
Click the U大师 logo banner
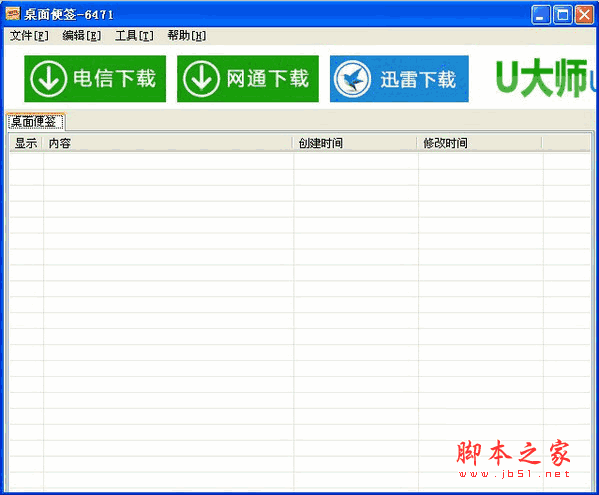(x=545, y=78)
